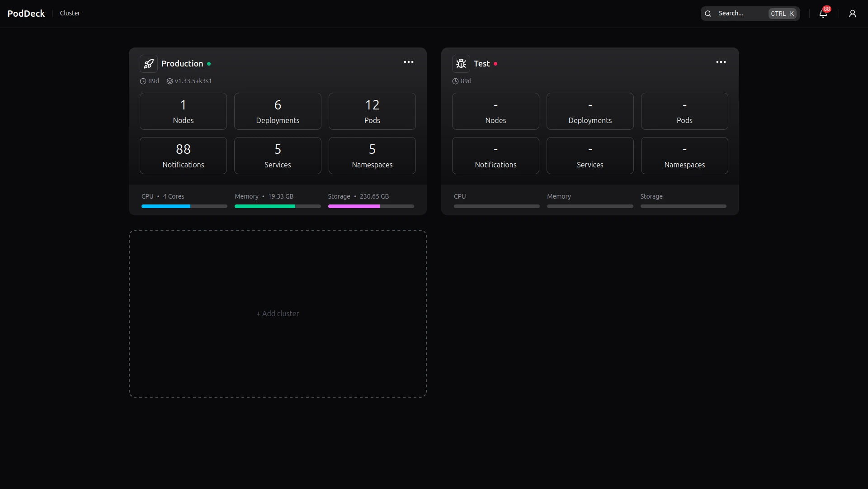This screenshot has width=868, height=489.
Task: Open Test cluster three-dot options menu
Action: (721, 62)
